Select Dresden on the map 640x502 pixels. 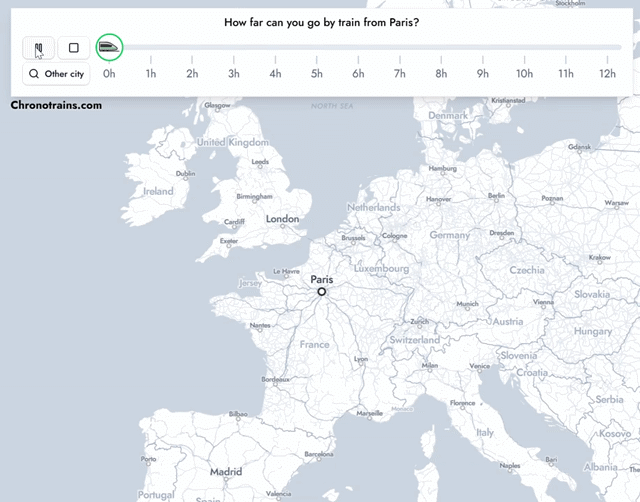[x=502, y=233]
